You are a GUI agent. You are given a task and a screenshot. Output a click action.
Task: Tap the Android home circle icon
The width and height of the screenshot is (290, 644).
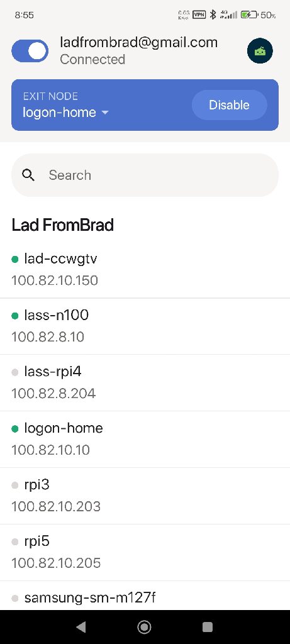pos(144,627)
